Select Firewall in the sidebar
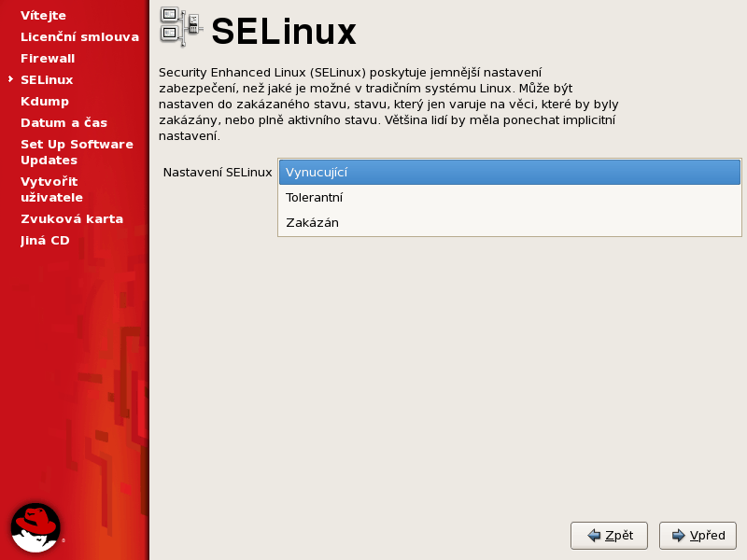747x560 pixels. coord(48,58)
